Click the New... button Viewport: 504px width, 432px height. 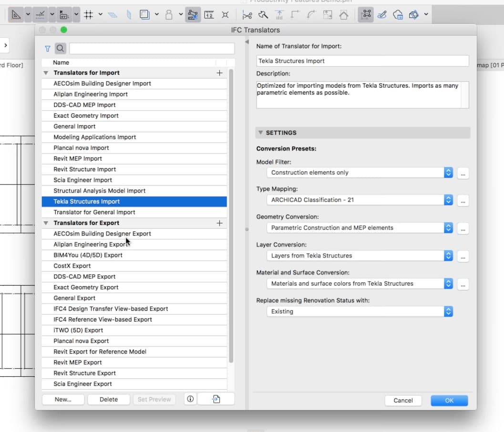tap(63, 400)
